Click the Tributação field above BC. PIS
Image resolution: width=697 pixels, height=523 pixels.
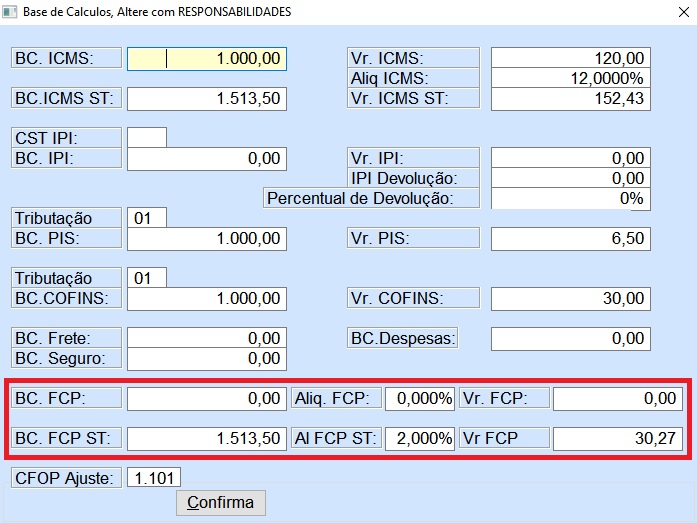pyautogui.click(x=147, y=218)
